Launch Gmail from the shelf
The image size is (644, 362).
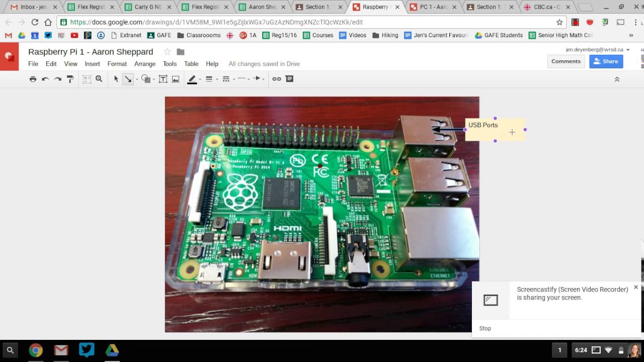point(61,350)
